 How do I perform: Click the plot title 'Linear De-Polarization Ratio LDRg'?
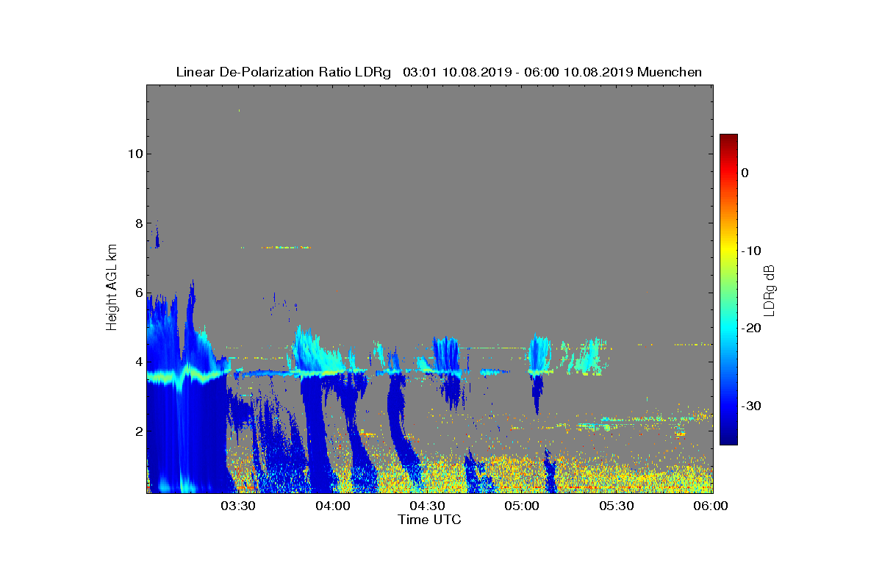284,72
